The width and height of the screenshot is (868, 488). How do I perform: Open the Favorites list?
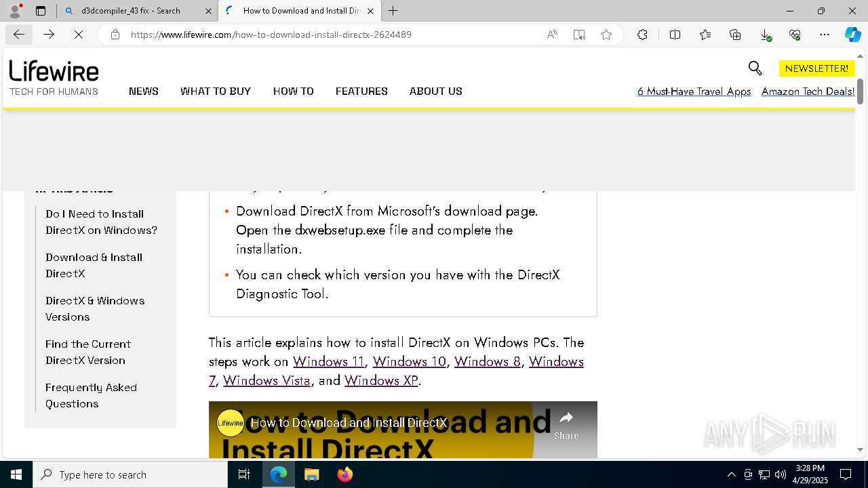point(705,35)
